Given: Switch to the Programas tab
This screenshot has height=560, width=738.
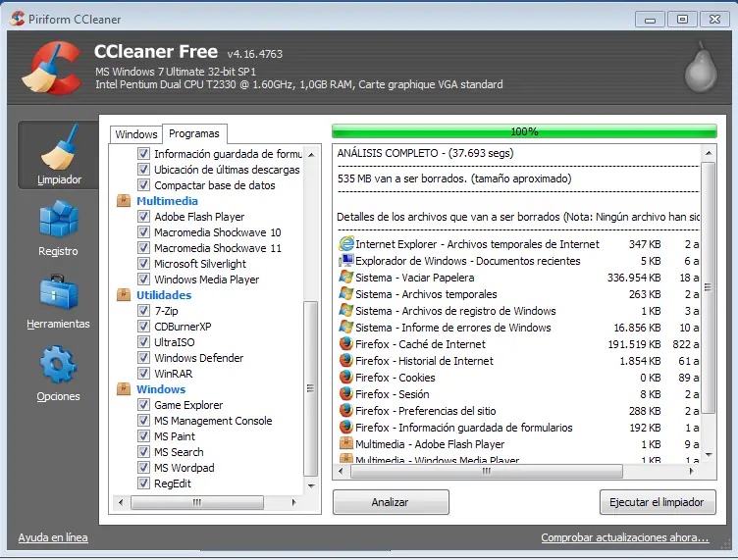Looking at the screenshot, I should pos(194,133).
